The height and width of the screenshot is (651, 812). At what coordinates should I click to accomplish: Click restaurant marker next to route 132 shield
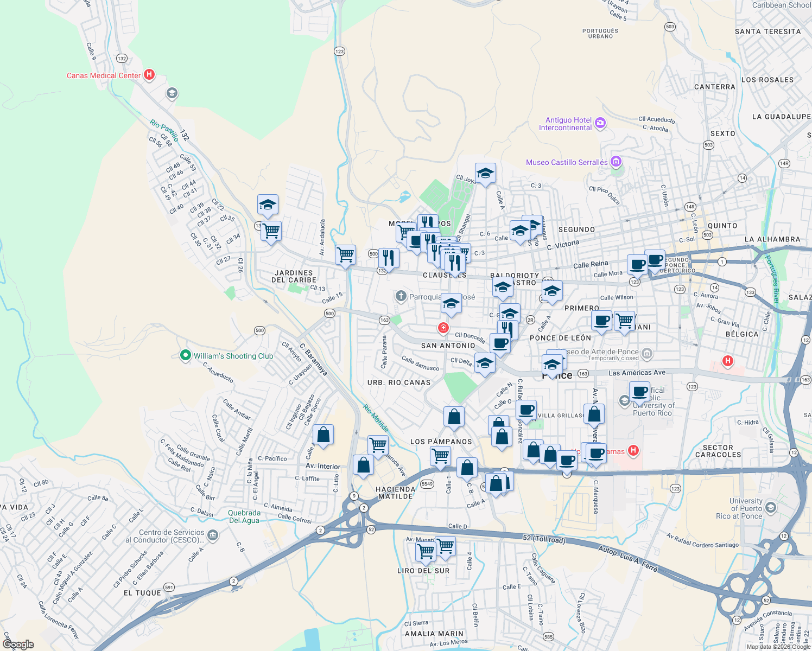pyautogui.click(x=389, y=258)
